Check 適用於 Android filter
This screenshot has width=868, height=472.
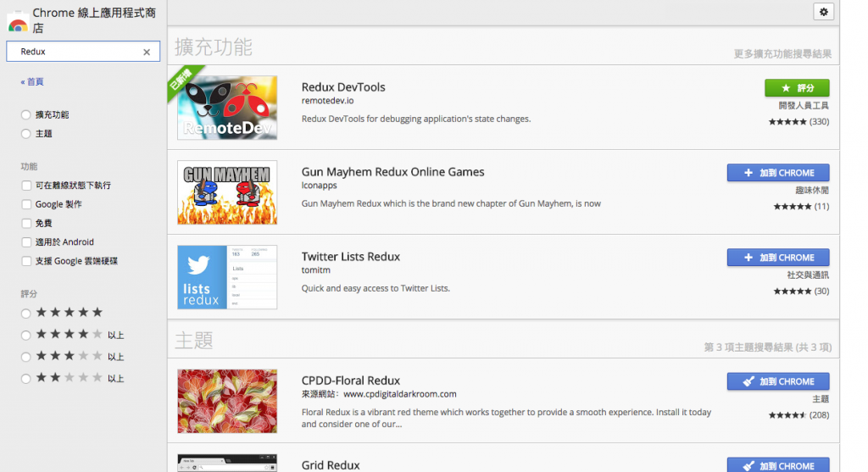click(26, 242)
